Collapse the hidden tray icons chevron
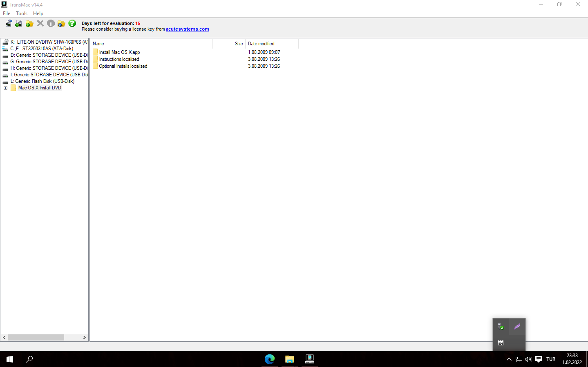Image resolution: width=588 pixels, height=367 pixels. click(x=509, y=359)
